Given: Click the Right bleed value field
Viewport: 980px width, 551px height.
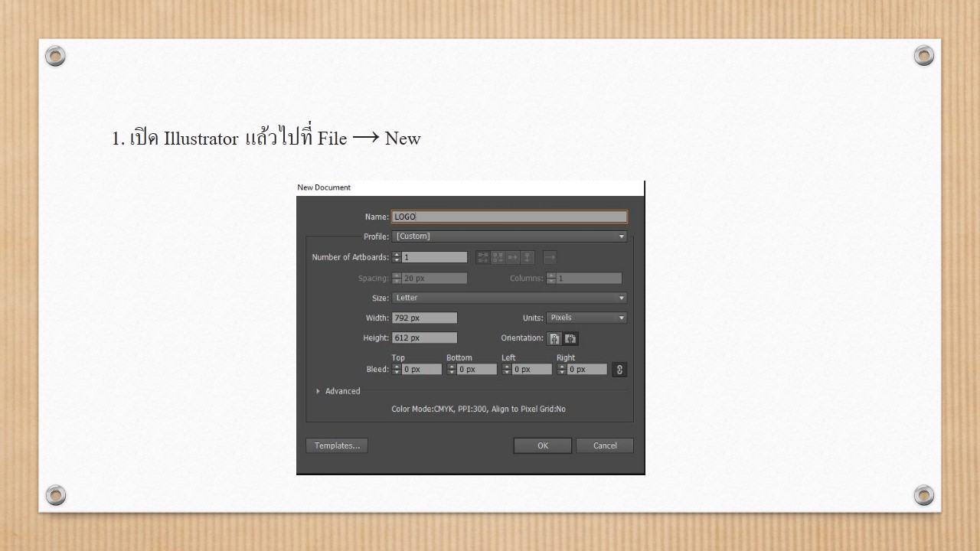Looking at the screenshot, I should tap(587, 369).
